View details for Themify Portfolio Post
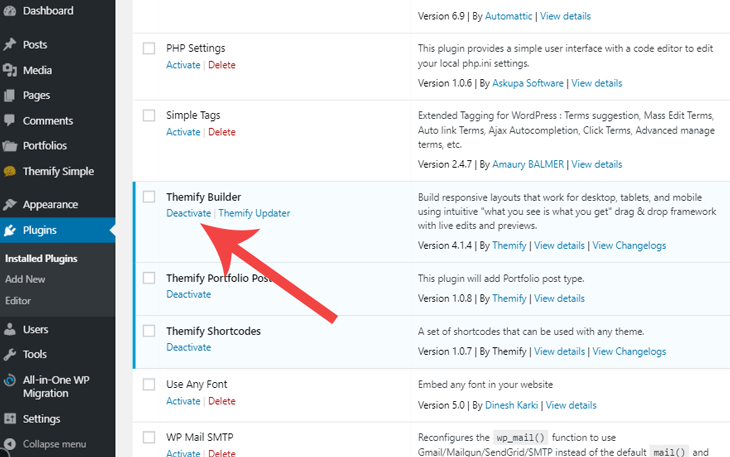The width and height of the screenshot is (730, 457). coord(559,299)
